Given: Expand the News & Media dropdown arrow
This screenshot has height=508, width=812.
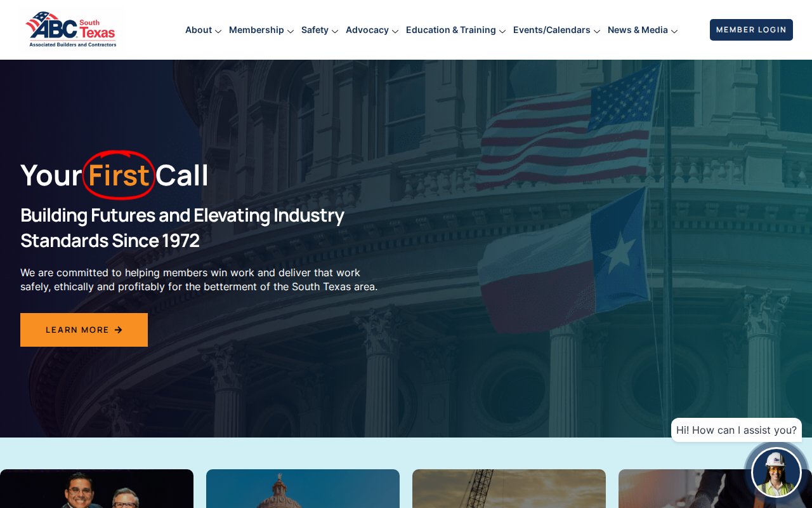Looking at the screenshot, I should tap(674, 31).
